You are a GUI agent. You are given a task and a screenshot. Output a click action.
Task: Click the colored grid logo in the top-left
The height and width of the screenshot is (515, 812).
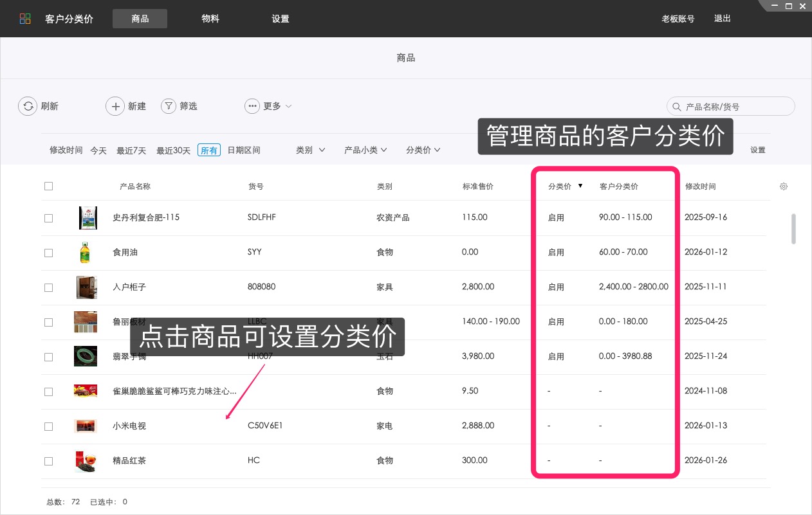point(24,19)
